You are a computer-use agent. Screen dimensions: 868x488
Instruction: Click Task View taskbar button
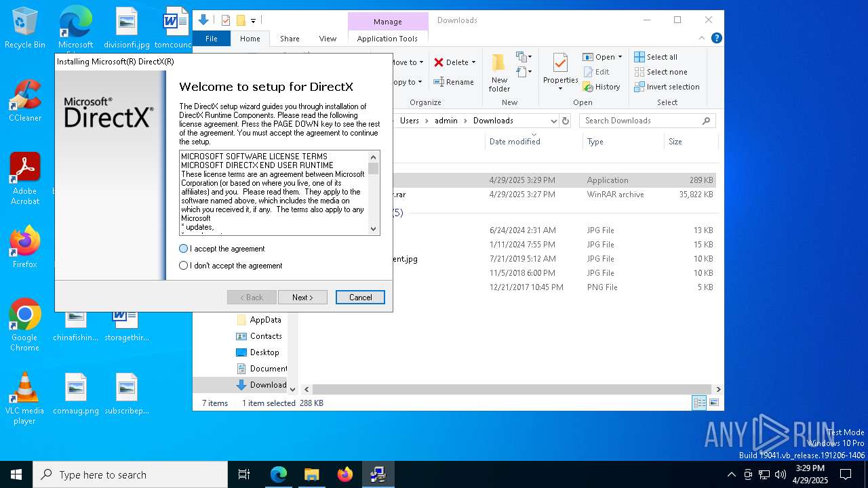[244, 474]
